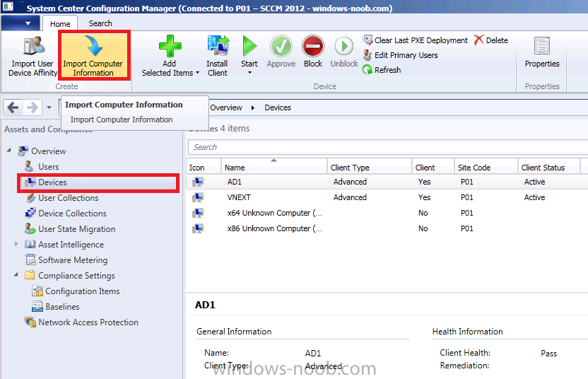Select Network Access Protection tree item
Image resolution: width=588 pixels, height=379 pixels.
88,322
